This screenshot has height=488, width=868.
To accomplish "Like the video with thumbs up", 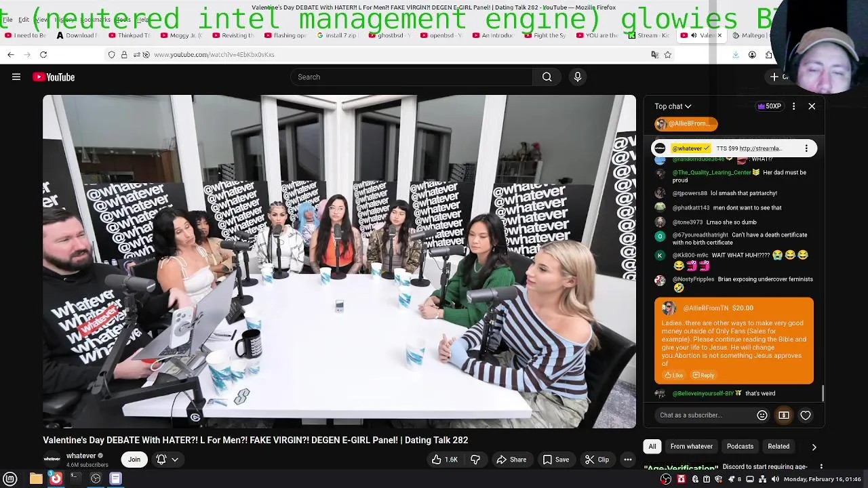I will coord(445,460).
